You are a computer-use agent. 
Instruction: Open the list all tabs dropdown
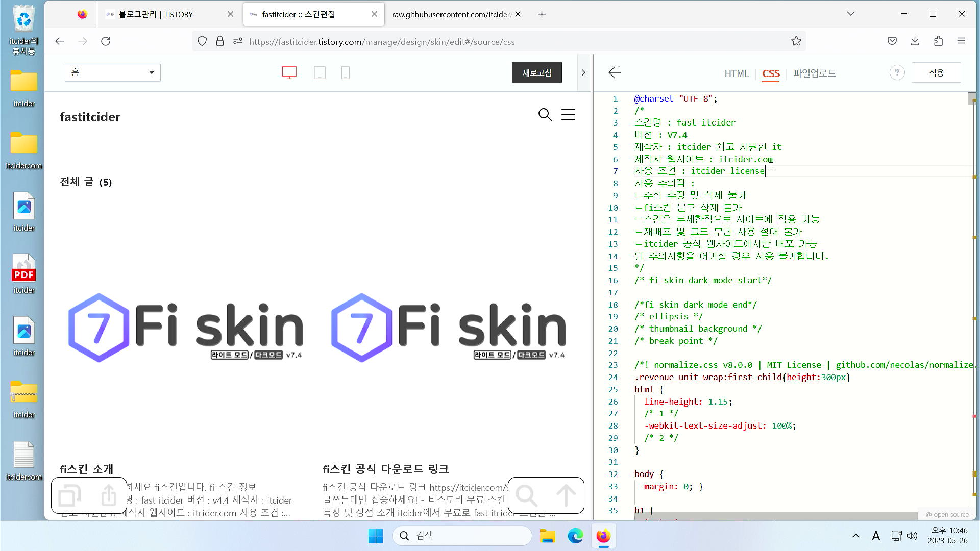(851, 14)
